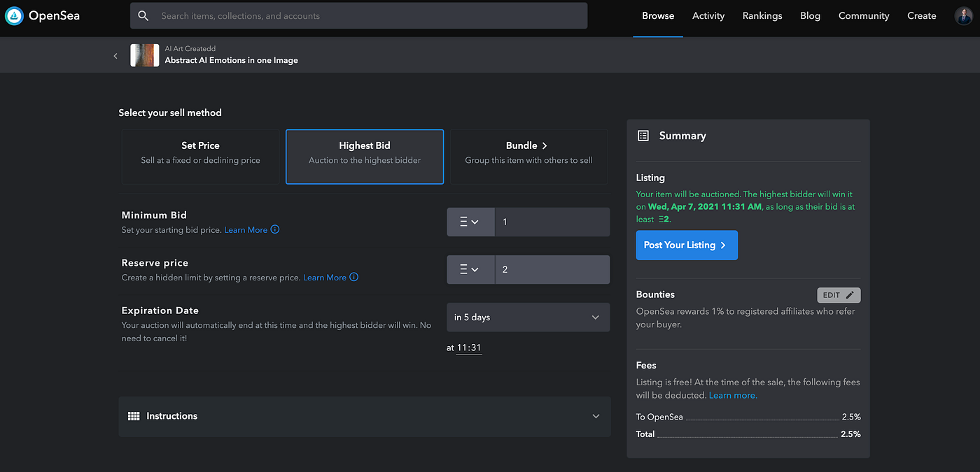Click the AI Art Createdd collection link
The height and width of the screenshot is (472, 980).
click(190, 49)
